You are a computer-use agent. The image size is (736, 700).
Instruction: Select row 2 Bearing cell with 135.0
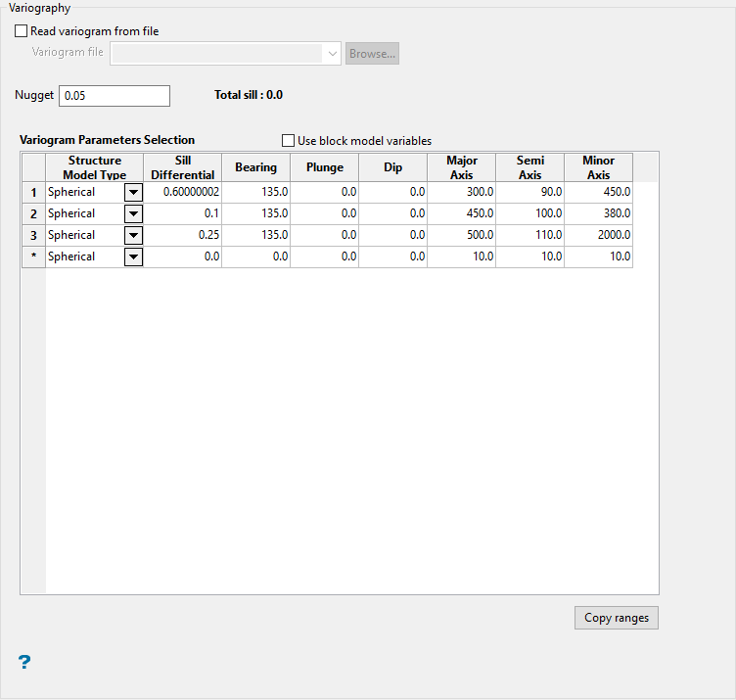[x=256, y=214]
